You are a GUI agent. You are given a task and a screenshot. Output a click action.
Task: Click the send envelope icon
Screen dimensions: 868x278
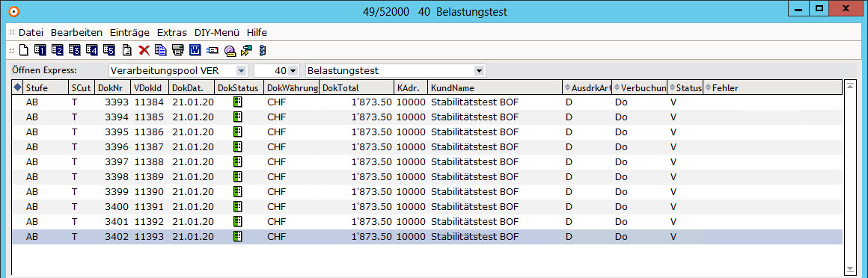(212, 50)
